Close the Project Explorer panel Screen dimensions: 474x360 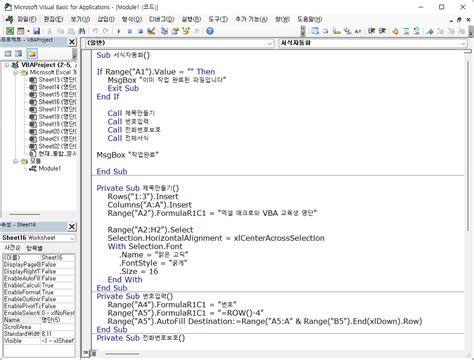(x=72, y=42)
